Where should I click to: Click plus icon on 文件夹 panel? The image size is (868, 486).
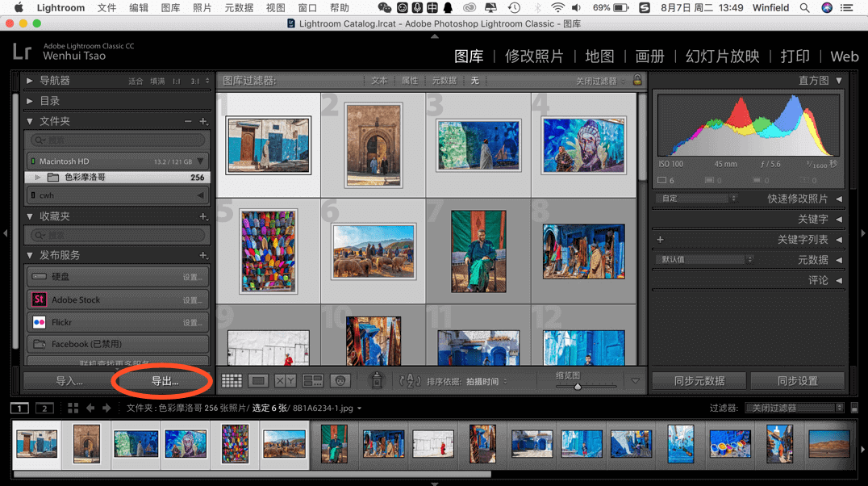(x=203, y=121)
